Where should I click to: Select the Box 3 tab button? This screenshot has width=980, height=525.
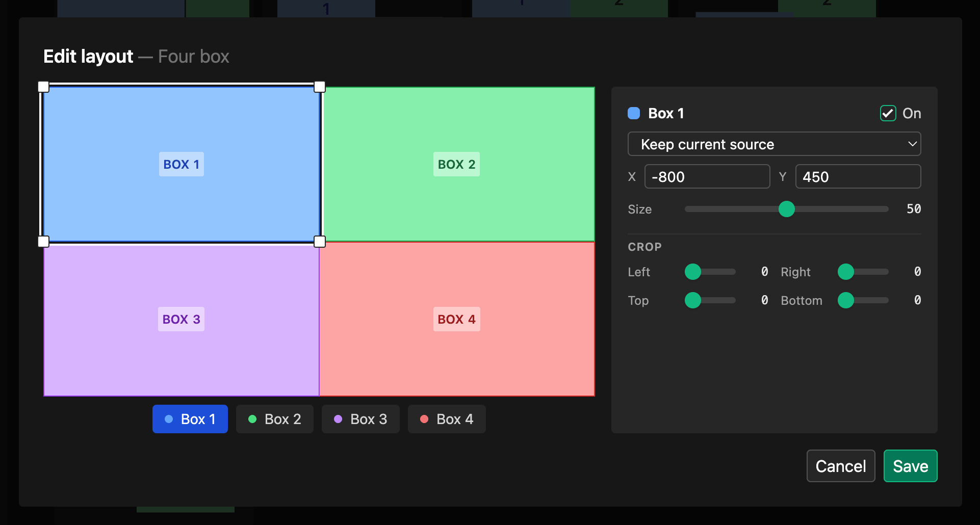coord(360,419)
